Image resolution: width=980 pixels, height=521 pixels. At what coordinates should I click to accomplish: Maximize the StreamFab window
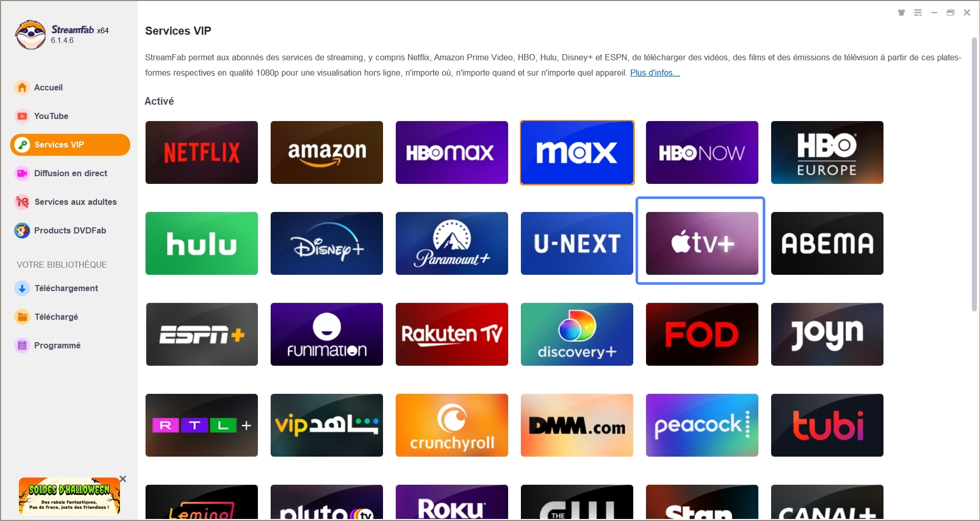(950, 13)
